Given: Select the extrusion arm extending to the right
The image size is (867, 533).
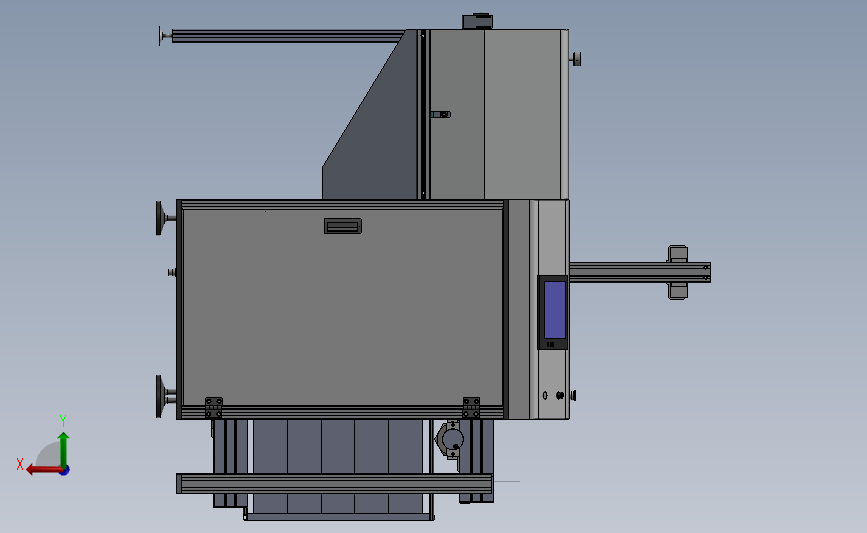Looking at the screenshot, I should [640, 273].
